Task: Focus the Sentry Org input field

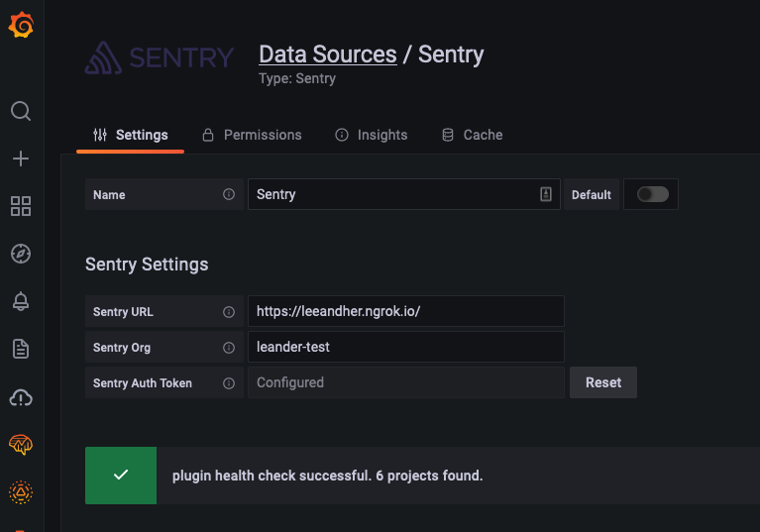Action: pyautogui.click(x=405, y=347)
